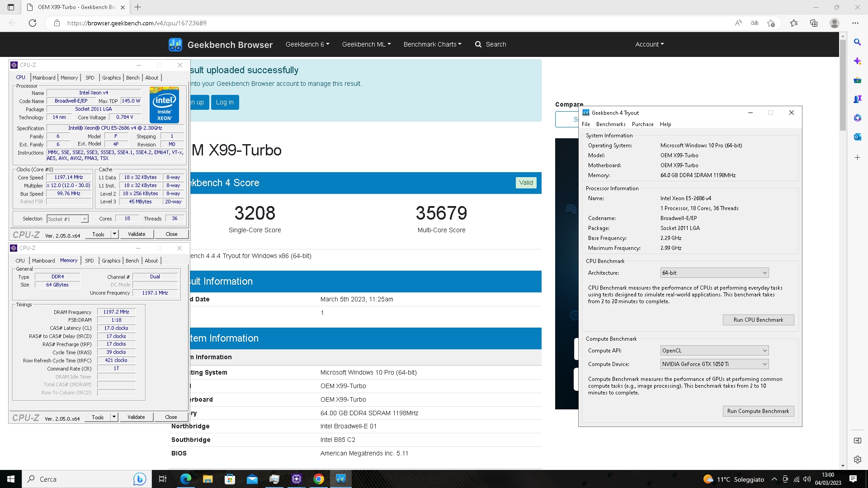
Task: Open Microsoft Edge from the taskbar
Action: (186, 479)
